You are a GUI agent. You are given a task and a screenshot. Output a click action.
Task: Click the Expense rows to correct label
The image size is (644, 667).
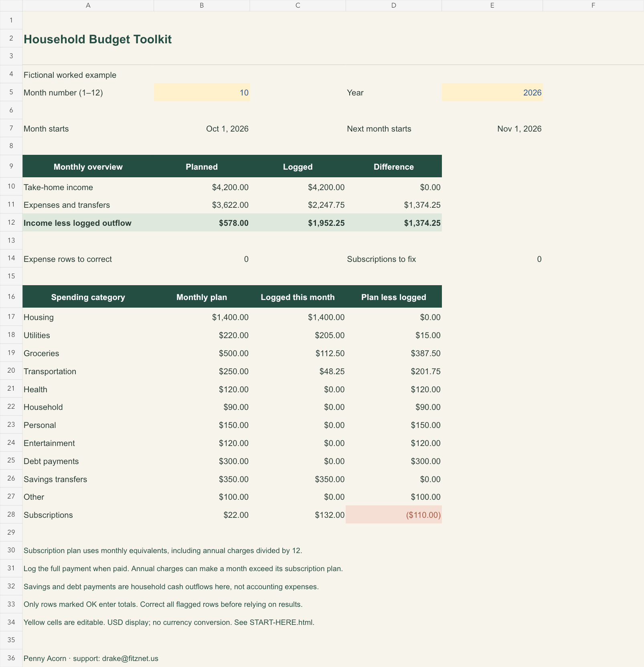[x=68, y=259]
